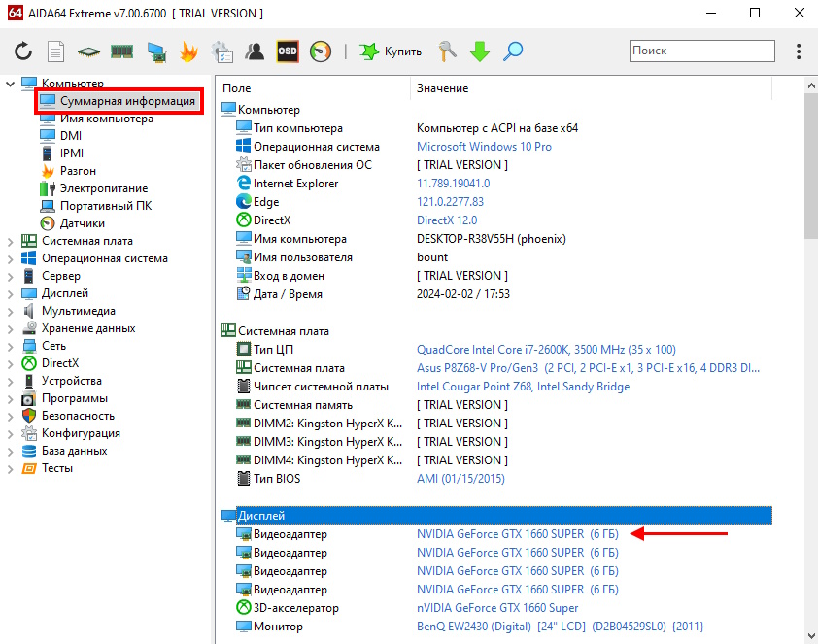Focus the Поиск search field
The height and width of the screenshot is (644, 818).
[x=702, y=51]
